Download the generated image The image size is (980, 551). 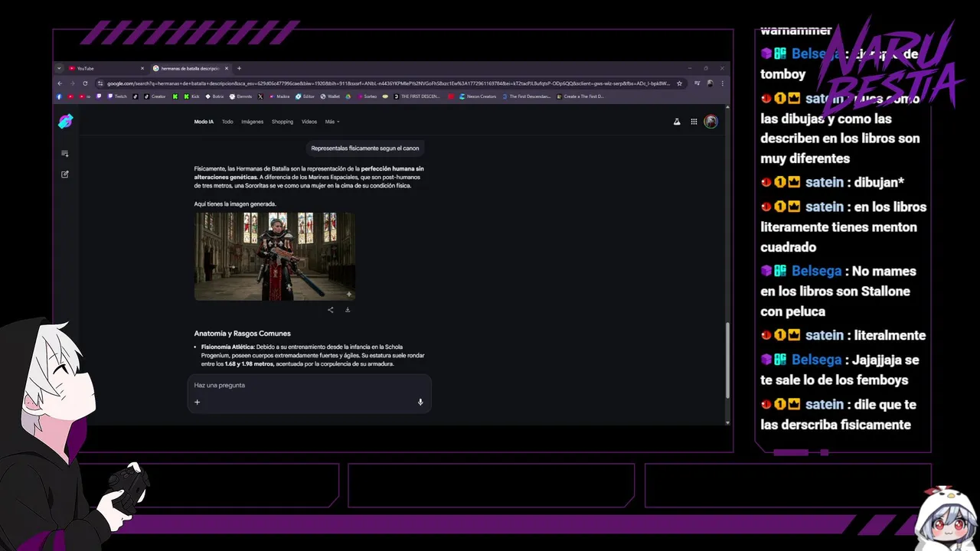348,310
